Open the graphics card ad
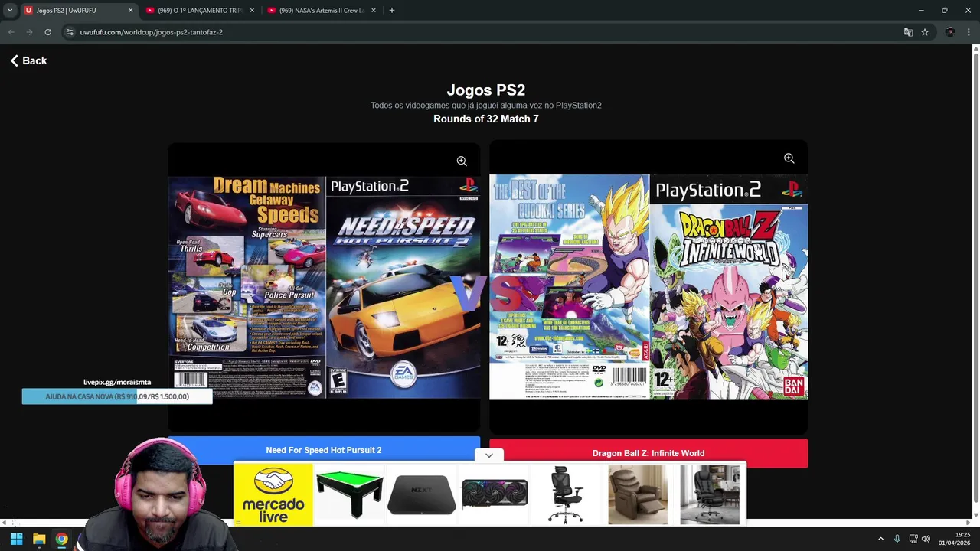 495,495
